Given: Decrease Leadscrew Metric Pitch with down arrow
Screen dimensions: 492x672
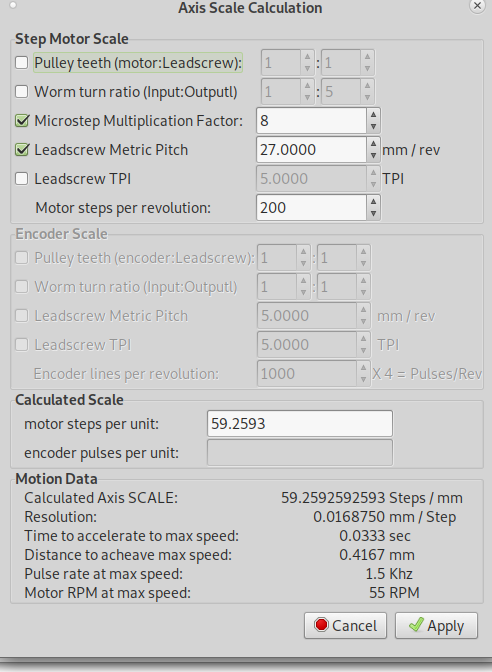Looking at the screenshot, I should point(373,156).
